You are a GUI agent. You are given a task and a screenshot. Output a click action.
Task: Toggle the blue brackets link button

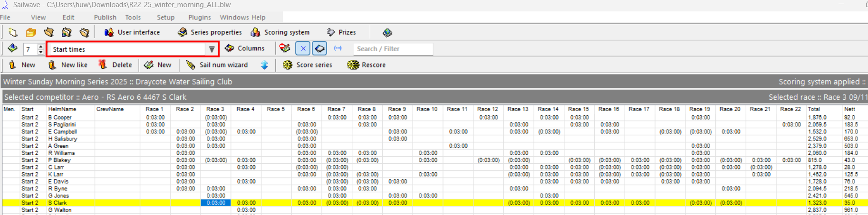point(338,48)
